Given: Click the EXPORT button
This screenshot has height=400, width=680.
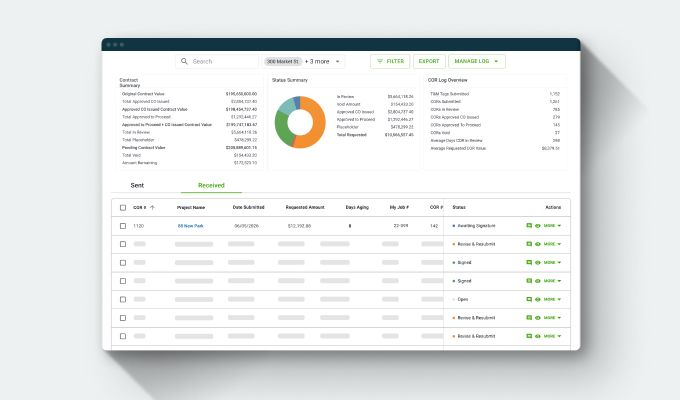Looking at the screenshot, I should [429, 61].
